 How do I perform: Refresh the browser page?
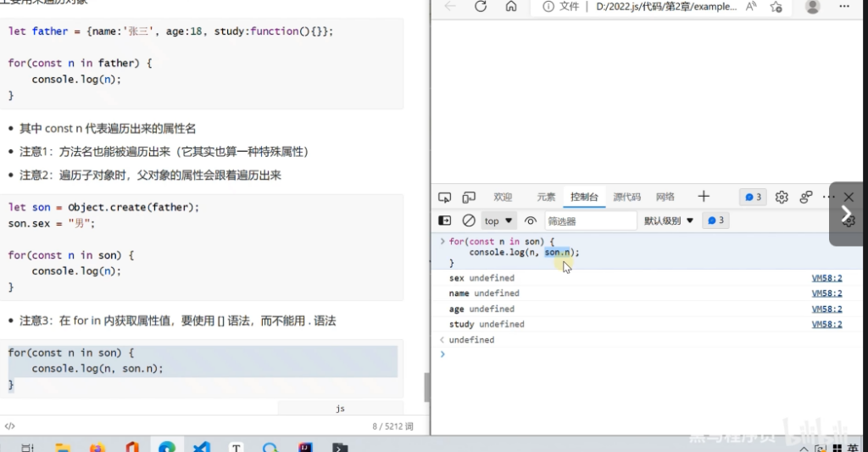[x=481, y=7]
